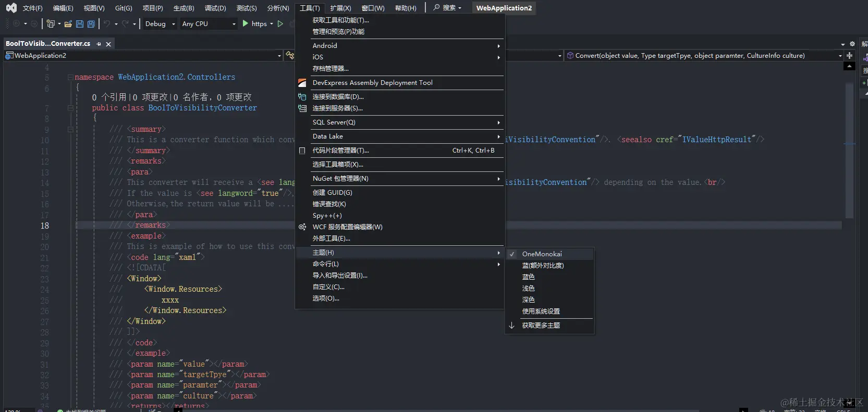Image resolution: width=868 pixels, height=412 pixels.
Task: Select the checked OneMonokai theme
Action: [x=549, y=254]
